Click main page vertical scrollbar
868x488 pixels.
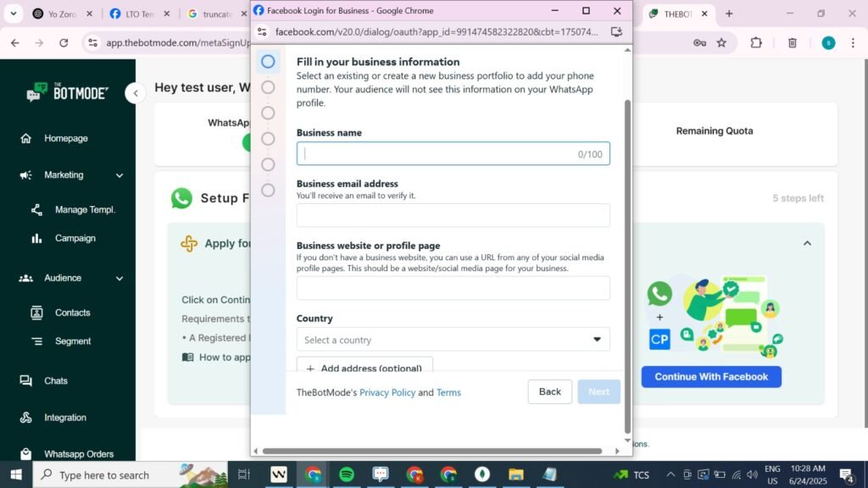coord(865,243)
